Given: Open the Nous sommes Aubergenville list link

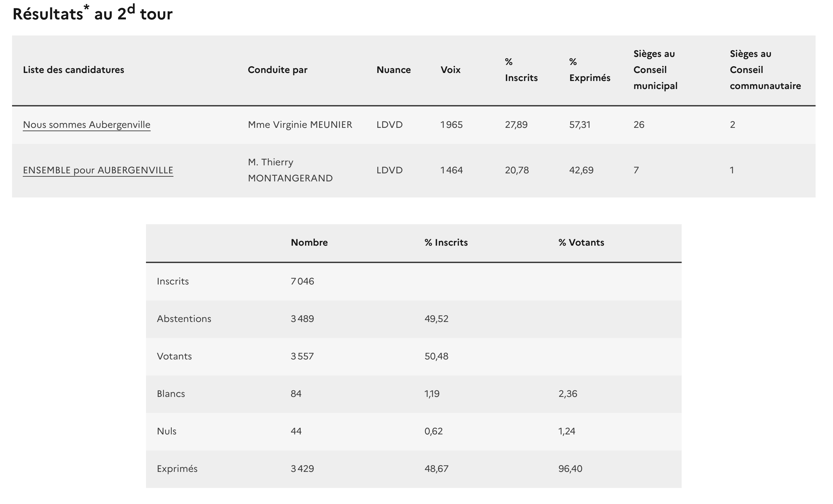Looking at the screenshot, I should [86, 125].
